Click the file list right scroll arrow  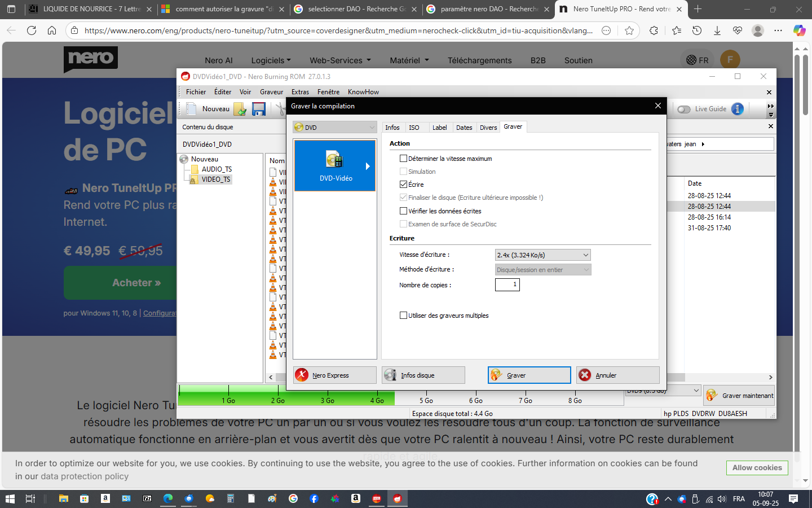coord(770,377)
